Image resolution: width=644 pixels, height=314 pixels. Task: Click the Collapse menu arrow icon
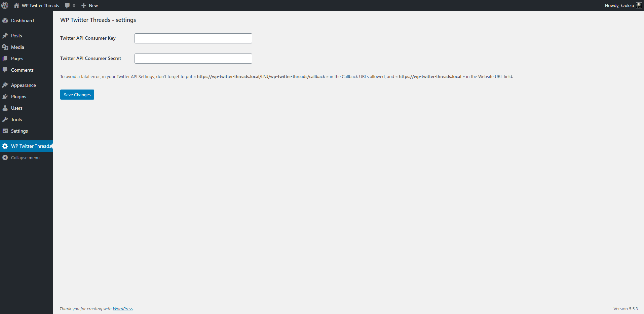coord(5,158)
